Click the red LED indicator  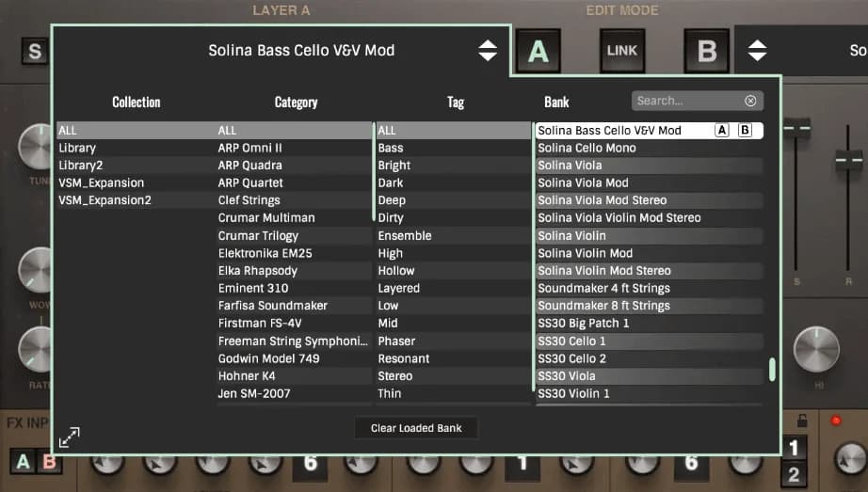click(x=835, y=421)
